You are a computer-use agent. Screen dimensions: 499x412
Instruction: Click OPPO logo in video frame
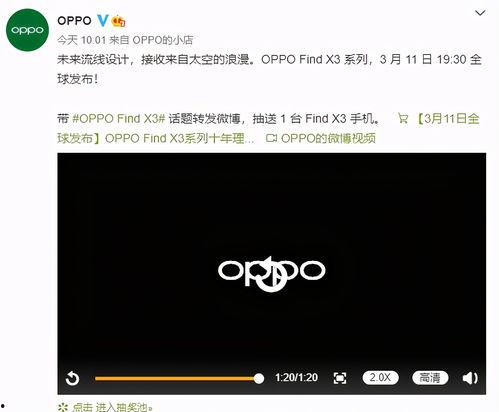click(x=272, y=274)
